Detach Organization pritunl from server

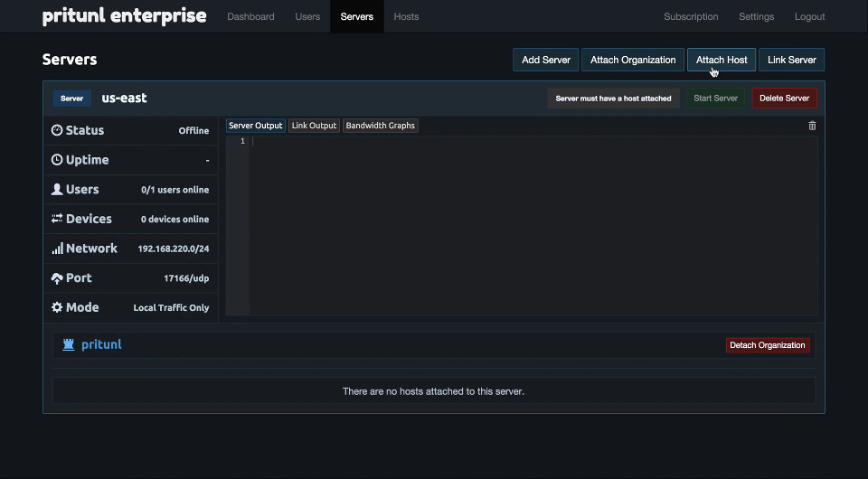(x=767, y=345)
